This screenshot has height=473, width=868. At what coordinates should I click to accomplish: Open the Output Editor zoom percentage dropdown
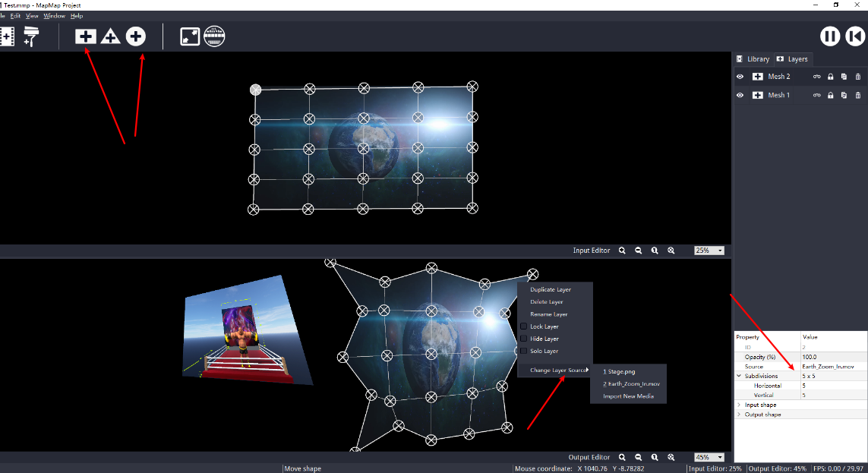pyautogui.click(x=707, y=457)
